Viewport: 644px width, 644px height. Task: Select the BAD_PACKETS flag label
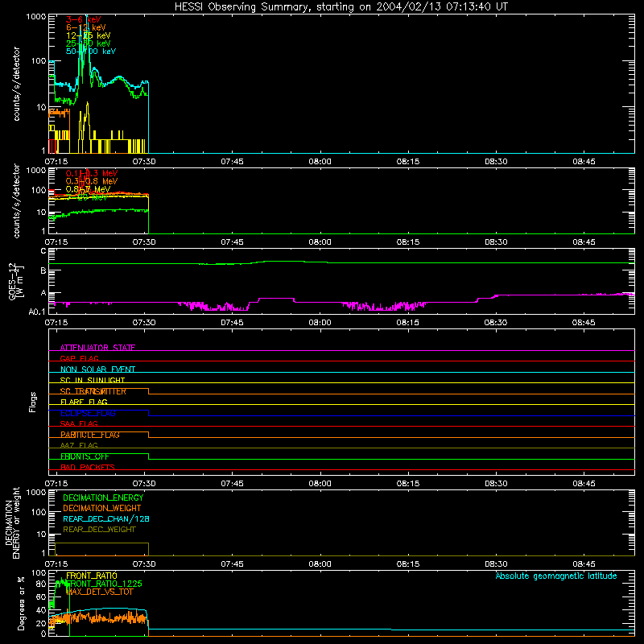tap(88, 467)
